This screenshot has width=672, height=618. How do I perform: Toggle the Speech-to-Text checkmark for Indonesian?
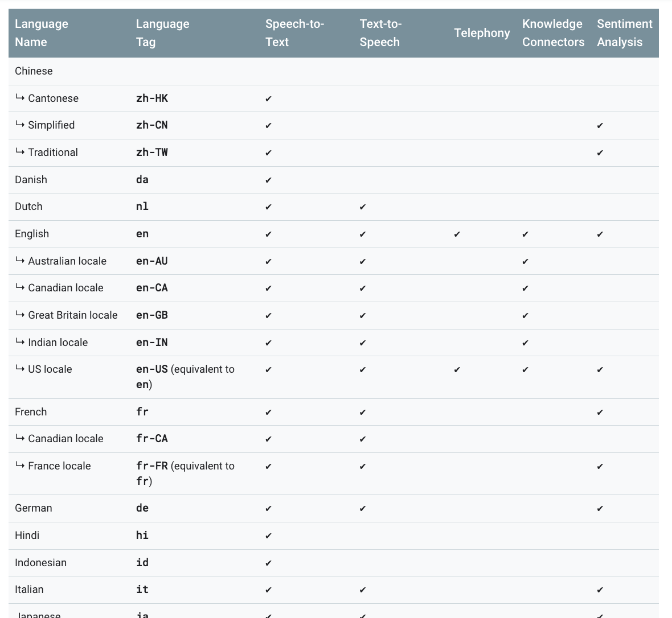click(268, 562)
